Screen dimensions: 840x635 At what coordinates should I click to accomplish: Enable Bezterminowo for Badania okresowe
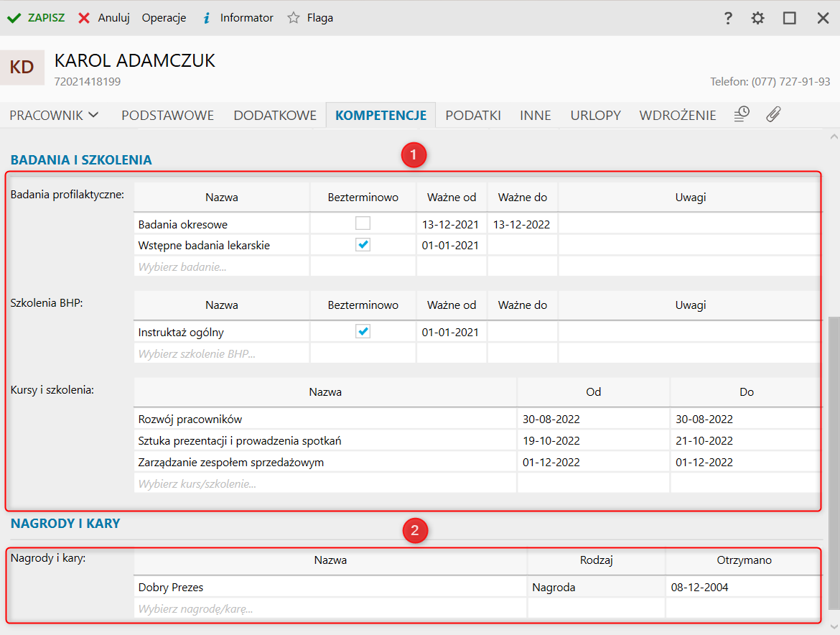(363, 223)
